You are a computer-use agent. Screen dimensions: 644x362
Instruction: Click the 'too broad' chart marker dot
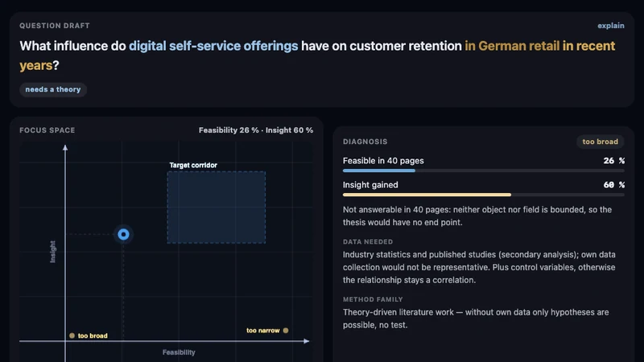click(72, 335)
